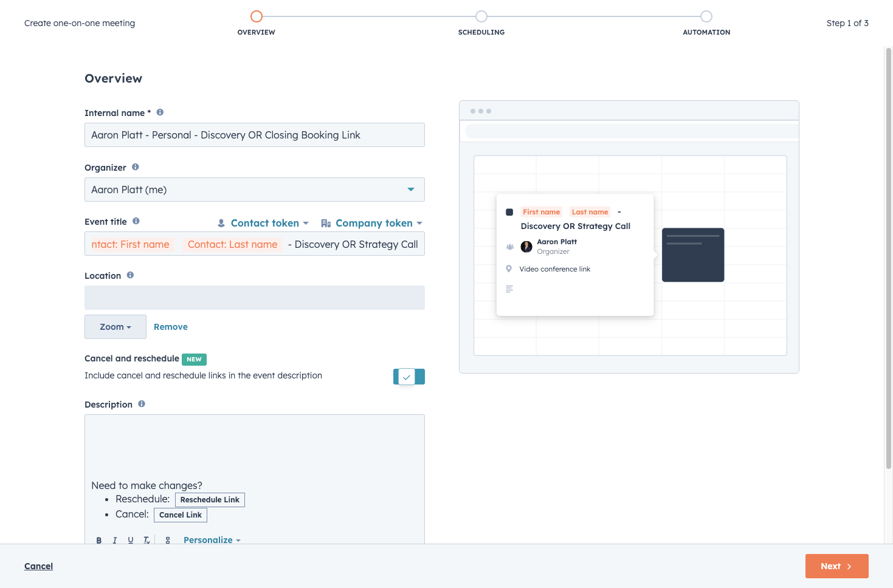Click the Internal name input field
Image resolution: width=893 pixels, height=588 pixels.
tap(255, 135)
